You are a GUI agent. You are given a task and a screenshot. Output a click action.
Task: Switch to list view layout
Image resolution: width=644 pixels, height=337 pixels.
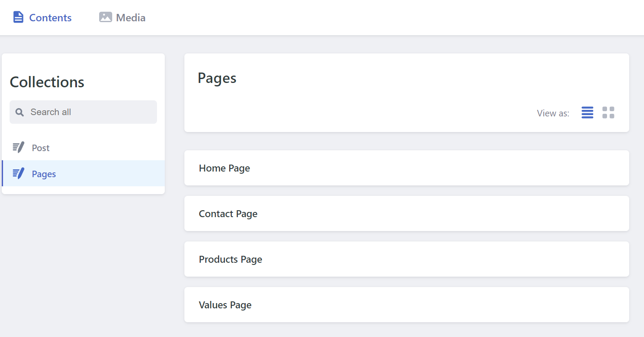tap(587, 113)
